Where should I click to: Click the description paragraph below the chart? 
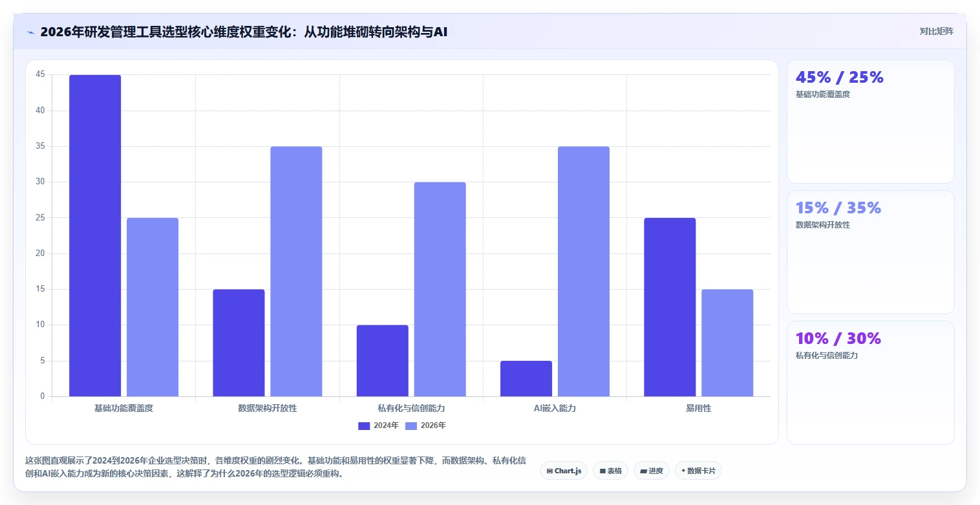click(x=275, y=467)
